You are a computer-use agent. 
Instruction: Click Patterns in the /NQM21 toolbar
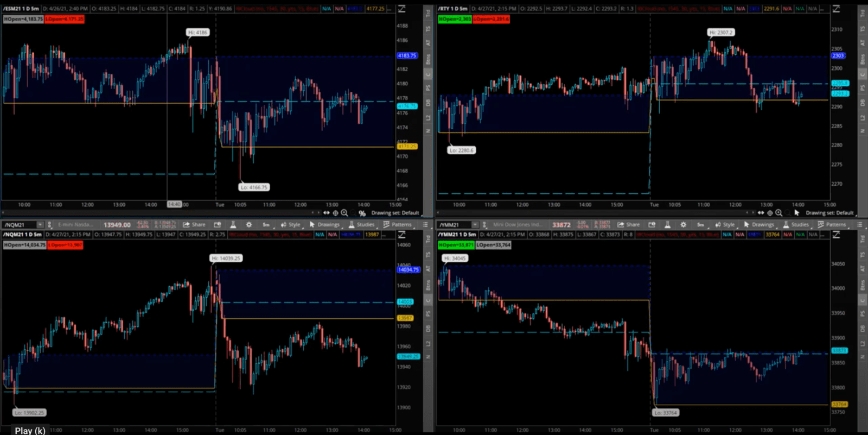click(x=397, y=225)
